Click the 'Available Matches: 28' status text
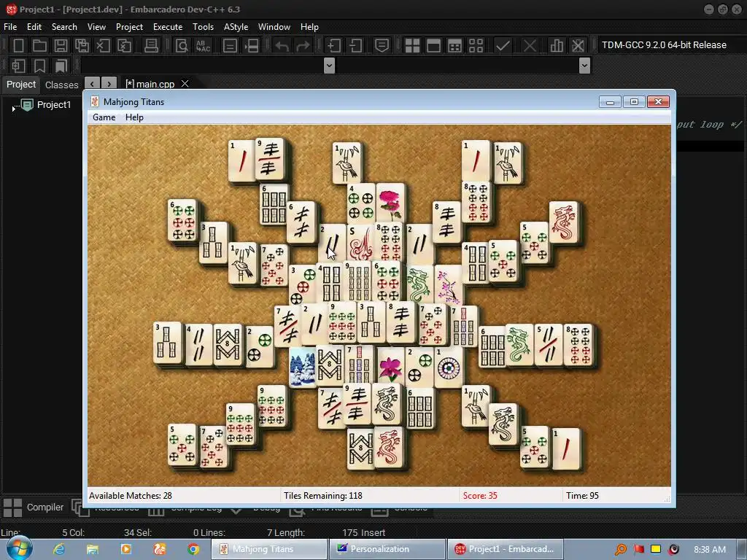This screenshot has width=747, height=560. click(131, 496)
